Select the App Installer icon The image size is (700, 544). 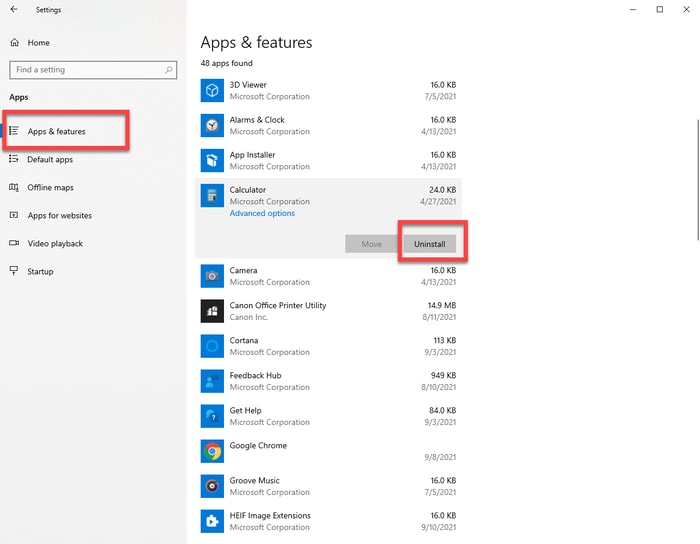click(212, 161)
